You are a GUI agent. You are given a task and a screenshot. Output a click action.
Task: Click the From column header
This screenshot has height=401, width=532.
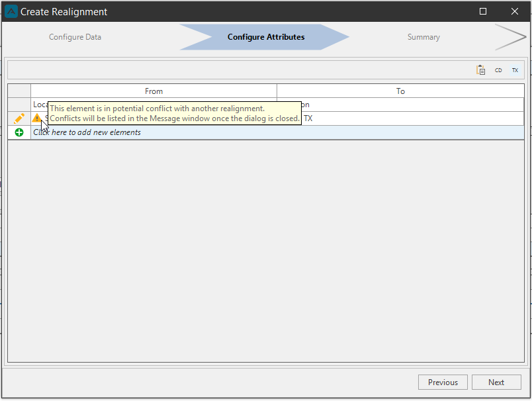pos(154,91)
